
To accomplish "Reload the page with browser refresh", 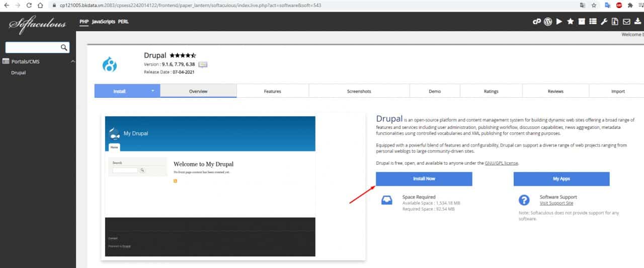I will (29, 6).
